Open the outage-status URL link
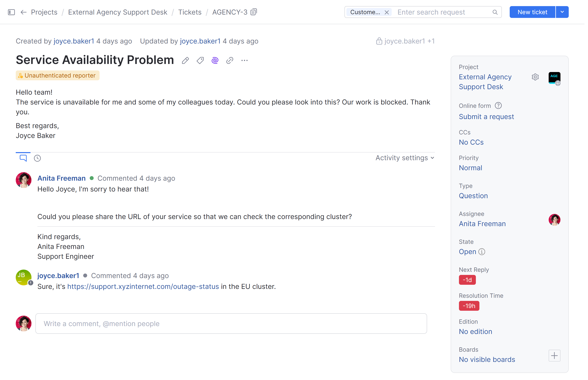588x380 pixels. [143, 287]
